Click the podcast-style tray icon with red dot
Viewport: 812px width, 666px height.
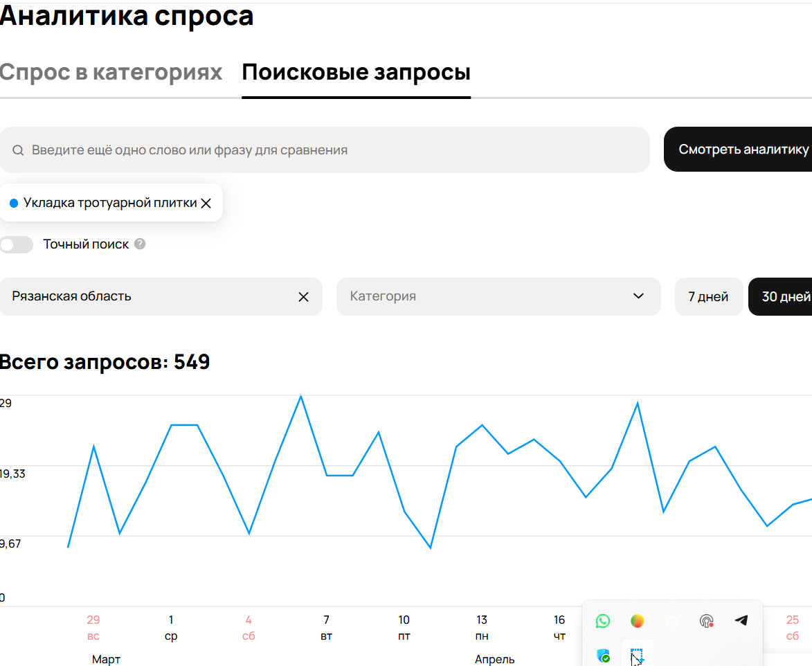coord(706,621)
